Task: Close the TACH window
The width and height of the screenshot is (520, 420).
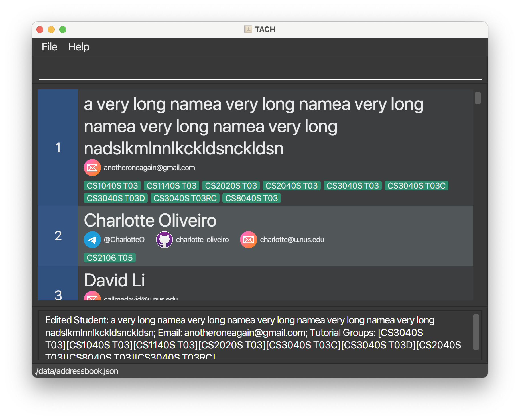Action: [x=40, y=30]
